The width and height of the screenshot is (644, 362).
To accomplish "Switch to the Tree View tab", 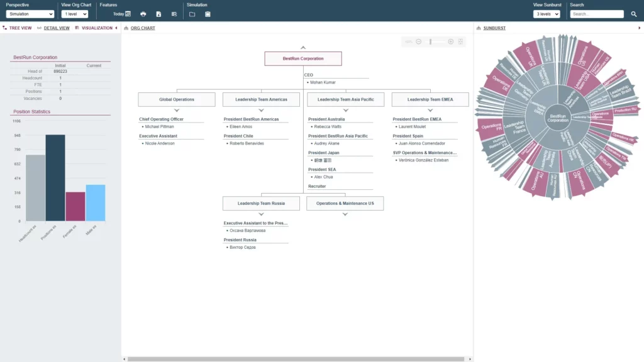I will (x=20, y=28).
